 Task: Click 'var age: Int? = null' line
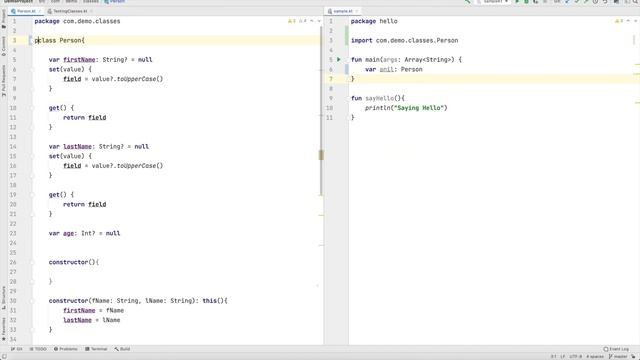(84, 233)
